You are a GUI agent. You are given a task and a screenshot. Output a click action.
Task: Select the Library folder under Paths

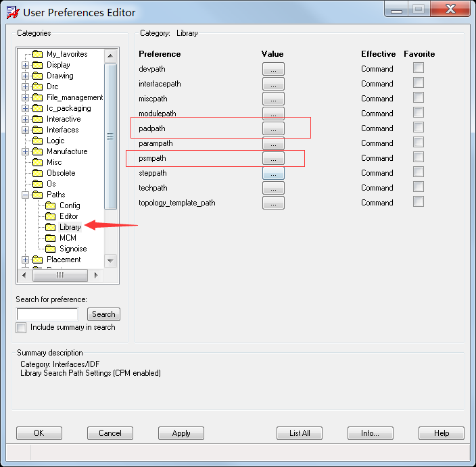63,227
